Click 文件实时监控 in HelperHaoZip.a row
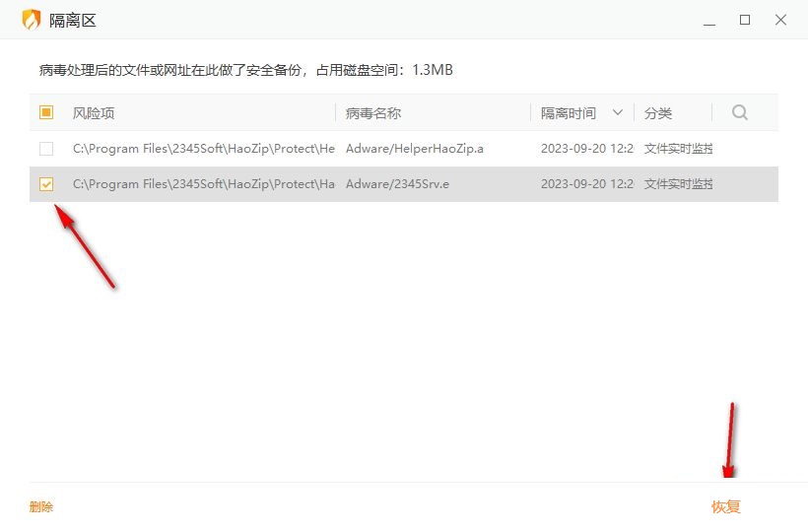The width and height of the screenshot is (808, 532). [678, 149]
